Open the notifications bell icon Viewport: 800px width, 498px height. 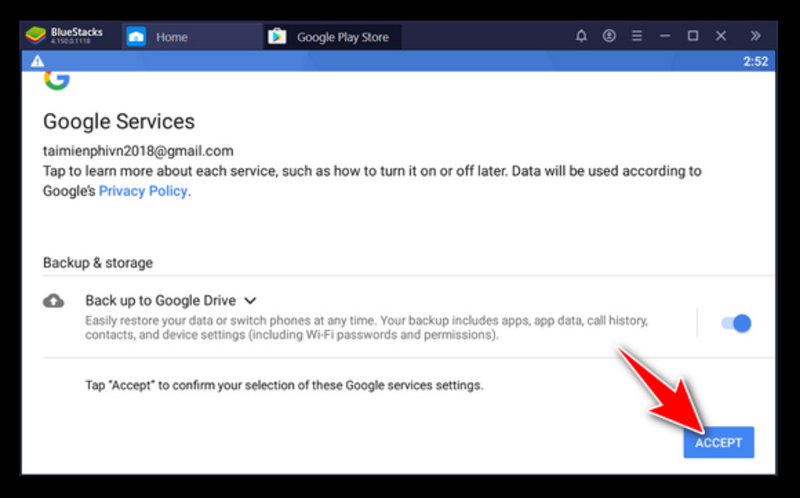581,36
